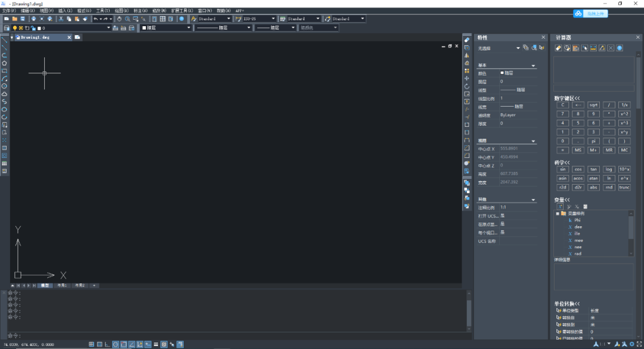Open the 随层 color dropdown in properties toolbar
The width and height of the screenshot is (644, 349).
tap(166, 28)
